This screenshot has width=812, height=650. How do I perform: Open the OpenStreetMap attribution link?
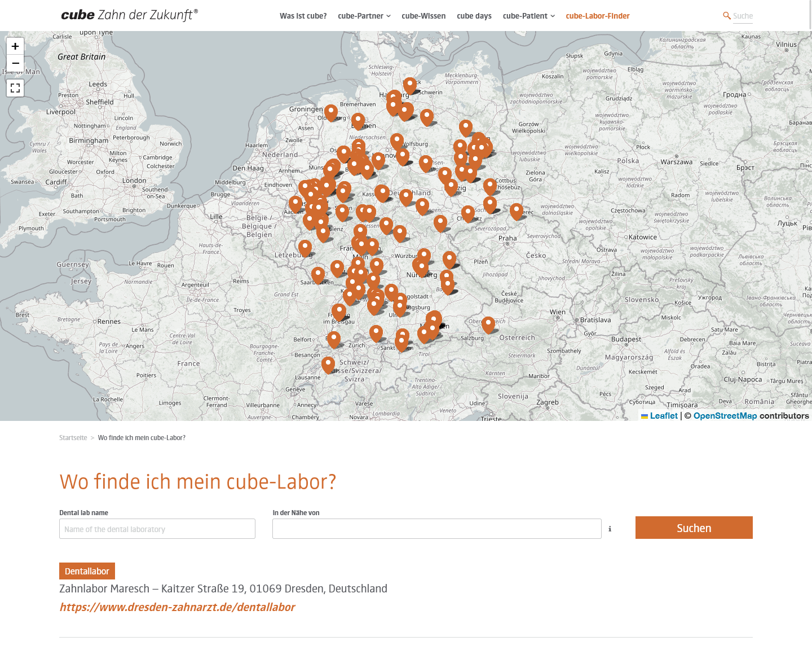click(x=725, y=416)
